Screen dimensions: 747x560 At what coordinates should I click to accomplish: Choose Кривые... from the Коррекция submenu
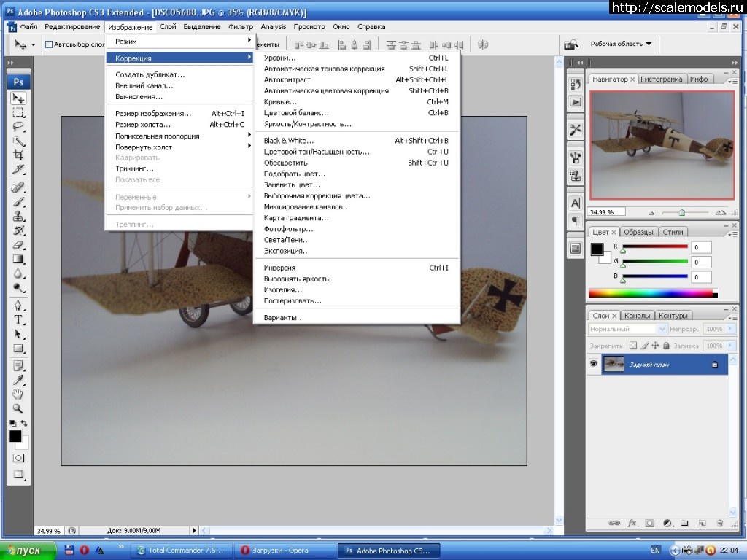(281, 102)
